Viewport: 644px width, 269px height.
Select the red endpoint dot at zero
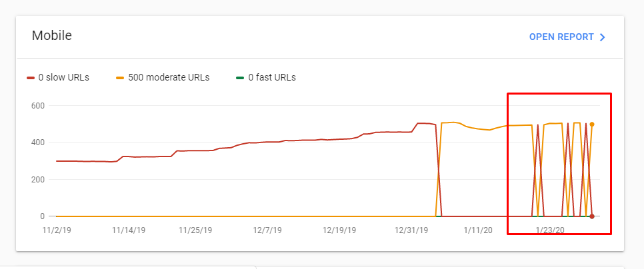592,216
